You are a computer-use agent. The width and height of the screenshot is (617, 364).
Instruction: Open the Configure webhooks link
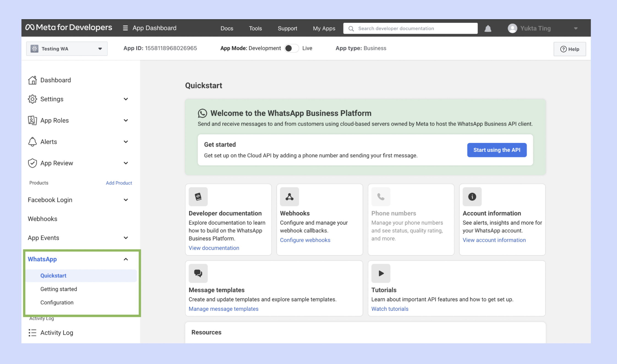coord(305,240)
